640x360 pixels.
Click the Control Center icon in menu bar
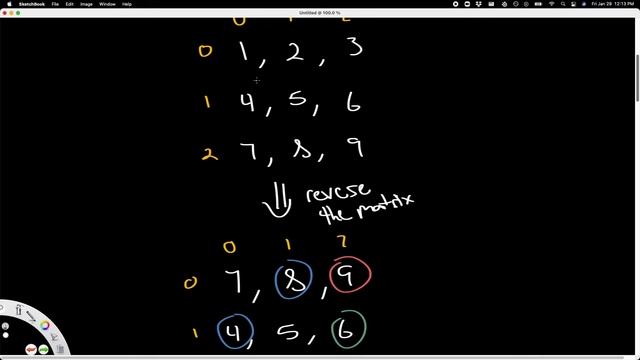[x=573, y=4]
